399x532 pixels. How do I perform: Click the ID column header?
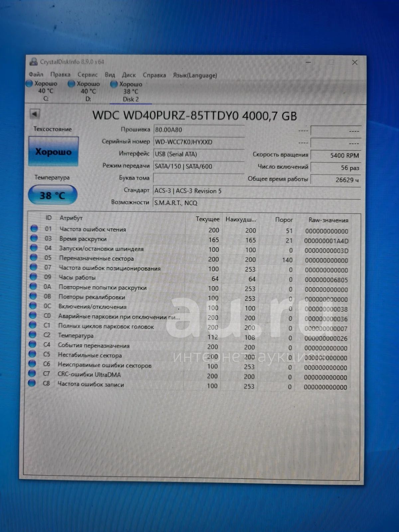pyautogui.click(x=49, y=218)
